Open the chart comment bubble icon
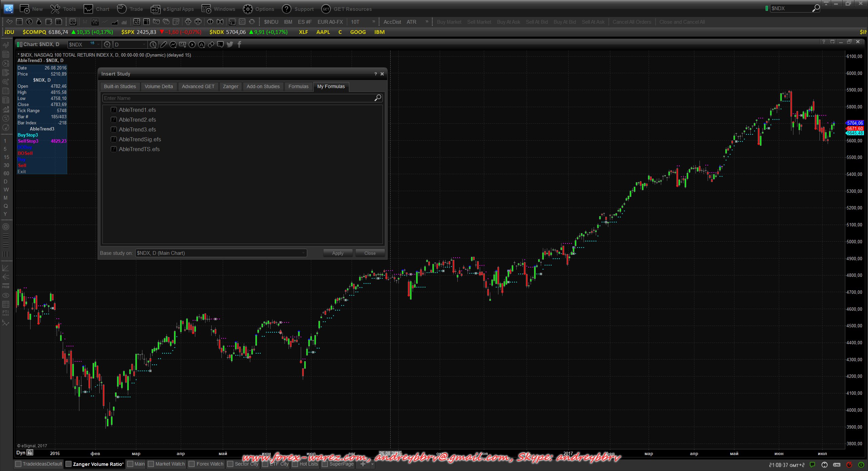The height and width of the screenshot is (471, 868). click(220, 44)
